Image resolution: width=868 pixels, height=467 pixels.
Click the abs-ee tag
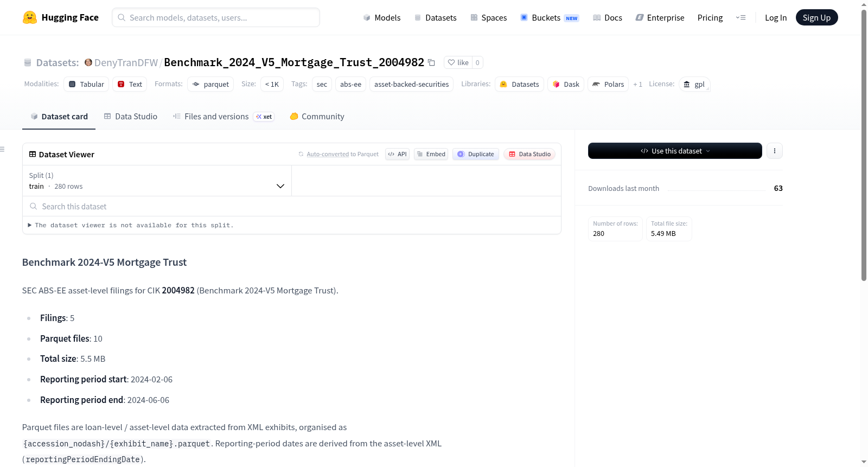pos(350,84)
